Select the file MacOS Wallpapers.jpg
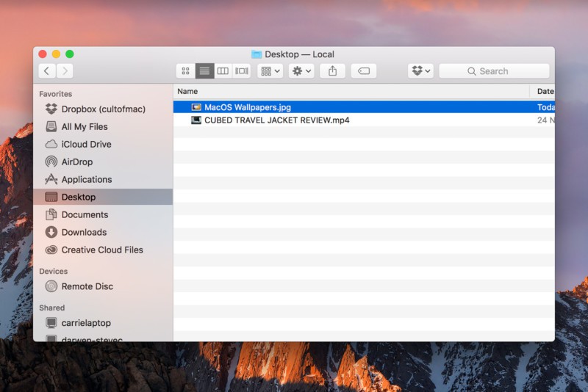Screen dimensions: 588x392 pos(364,107)
